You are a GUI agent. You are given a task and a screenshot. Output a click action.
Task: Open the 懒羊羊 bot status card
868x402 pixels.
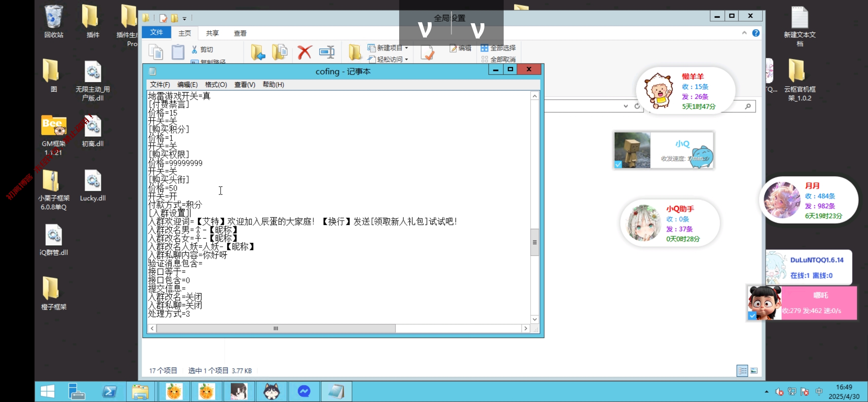click(685, 91)
